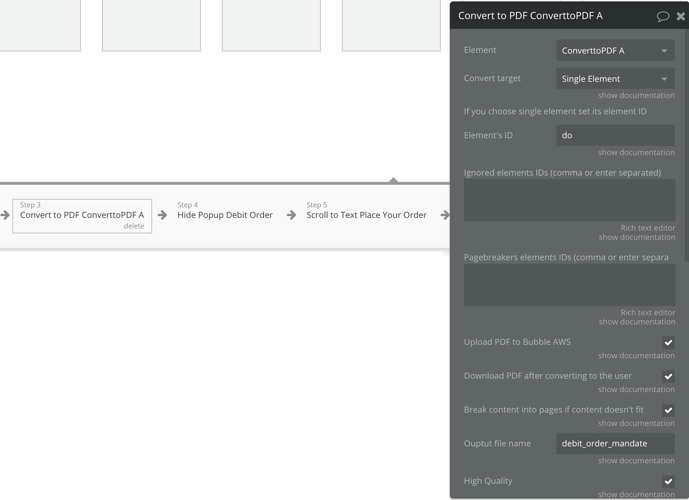Click the Element's ID input field
Viewport: 689px width, 500px height.
(x=615, y=135)
